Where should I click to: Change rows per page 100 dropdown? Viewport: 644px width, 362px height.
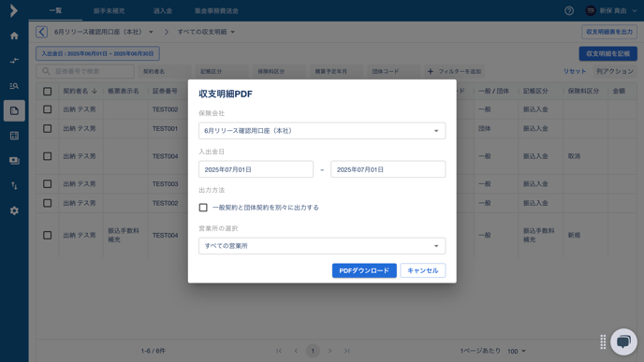[x=517, y=351]
